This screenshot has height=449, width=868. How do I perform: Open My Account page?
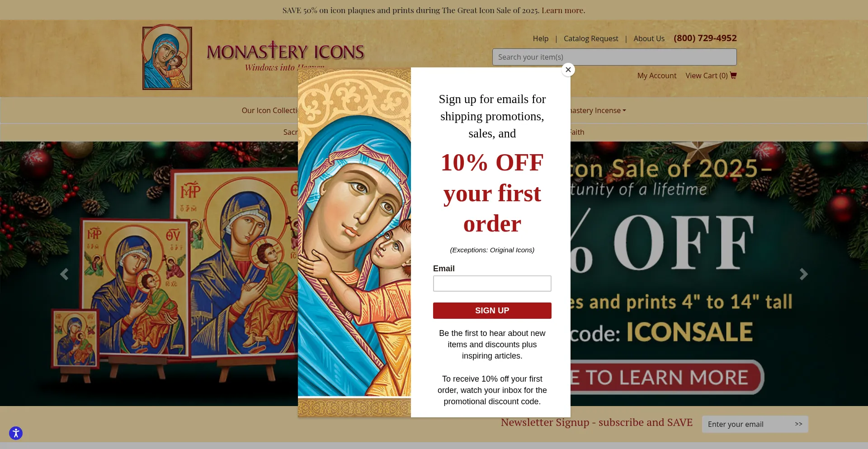click(x=657, y=76)
